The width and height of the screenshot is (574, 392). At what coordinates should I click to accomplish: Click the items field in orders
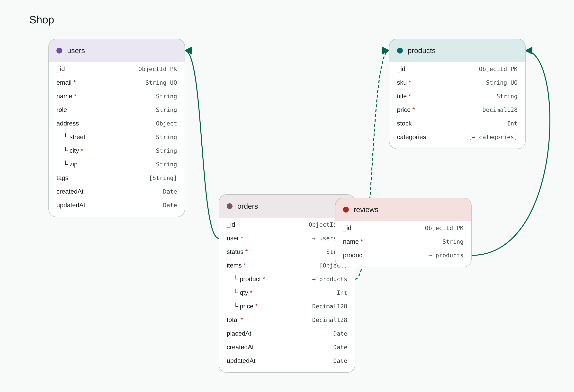click(x=277, y=265)
